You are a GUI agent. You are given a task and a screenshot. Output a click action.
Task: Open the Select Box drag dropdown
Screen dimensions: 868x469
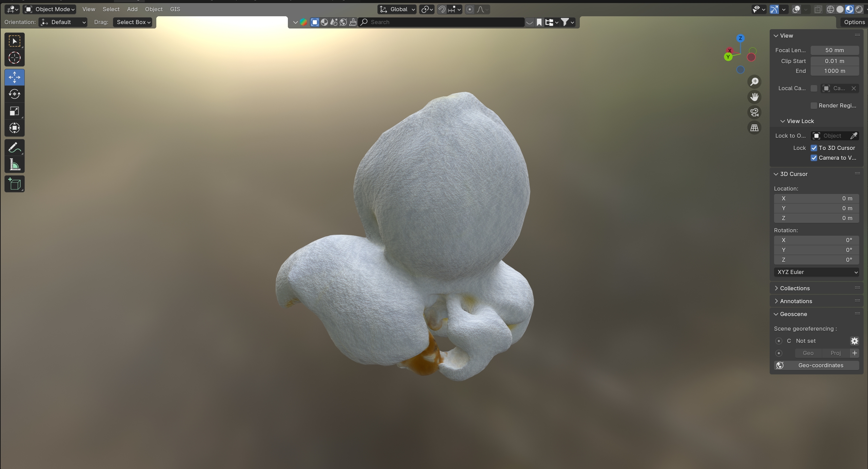coord(133,22)
